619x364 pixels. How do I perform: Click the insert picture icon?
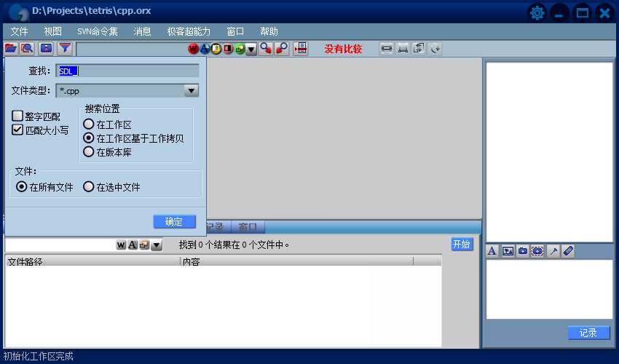tap(508, 251)
